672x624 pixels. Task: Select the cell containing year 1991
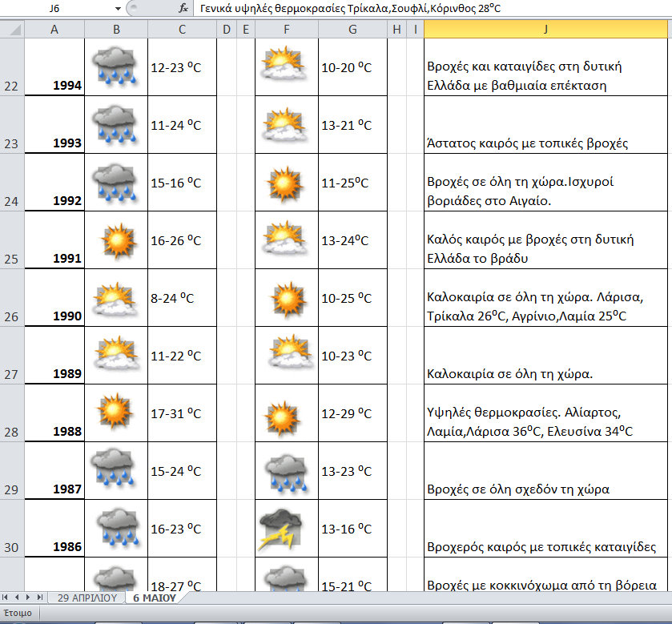point(54,240)
